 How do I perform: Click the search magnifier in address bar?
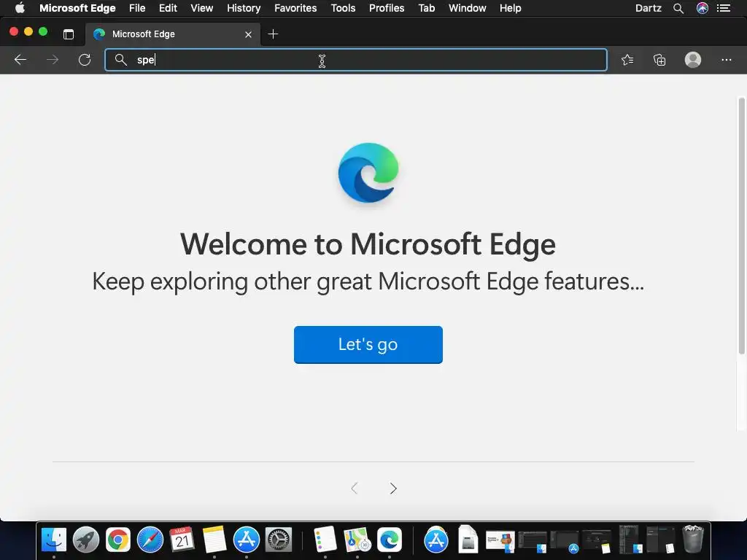(x=121, y=60)
